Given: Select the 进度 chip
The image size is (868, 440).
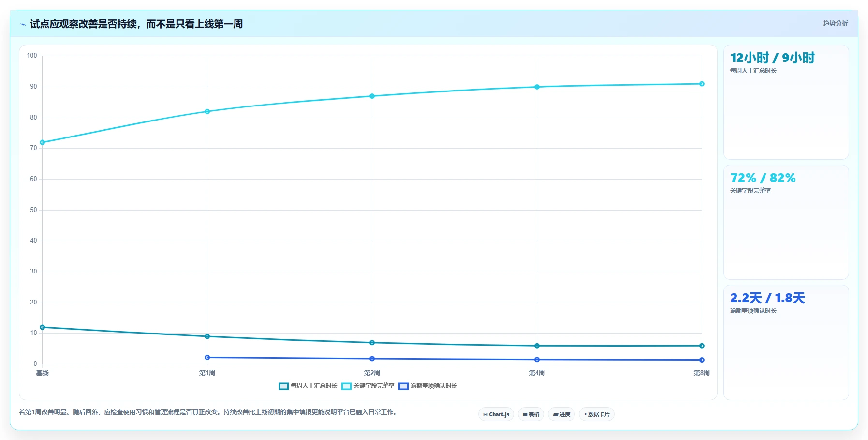Looking at the screenshot, I should (561, 414).
